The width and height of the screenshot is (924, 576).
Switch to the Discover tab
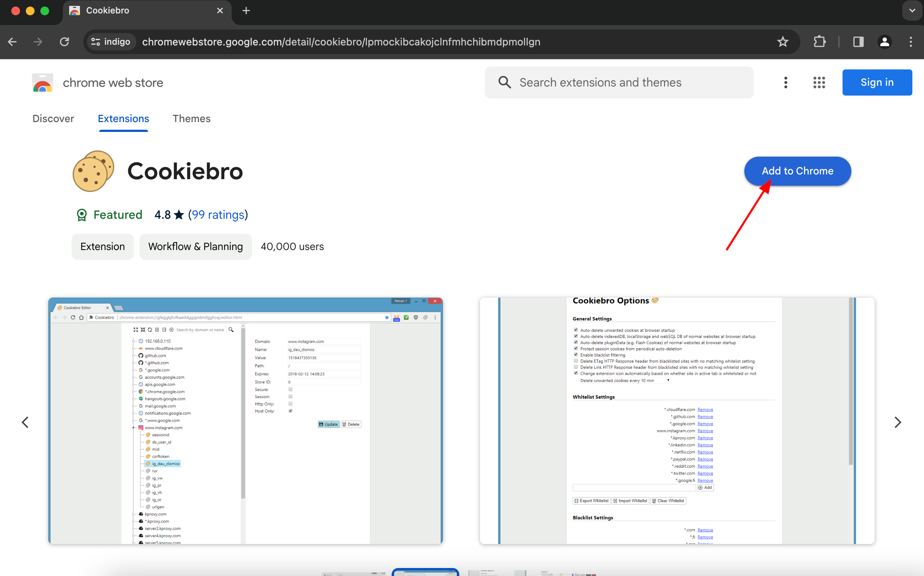point(53,118)
